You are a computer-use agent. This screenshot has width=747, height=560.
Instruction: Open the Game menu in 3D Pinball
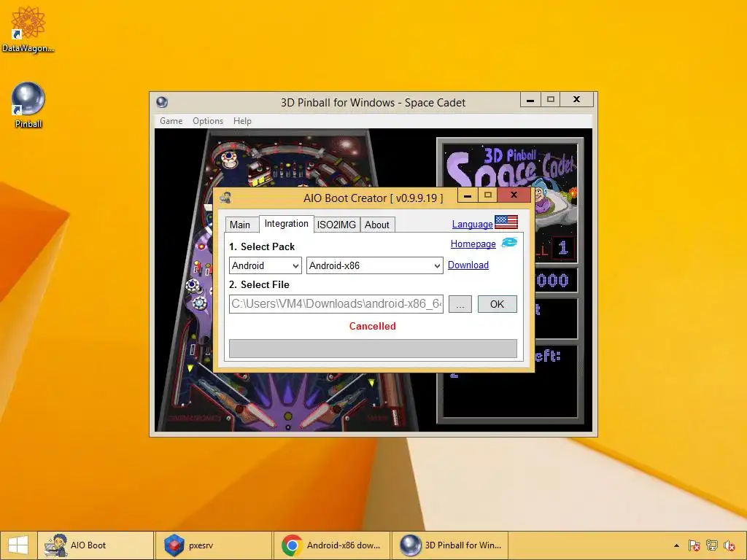click(171, 121)
